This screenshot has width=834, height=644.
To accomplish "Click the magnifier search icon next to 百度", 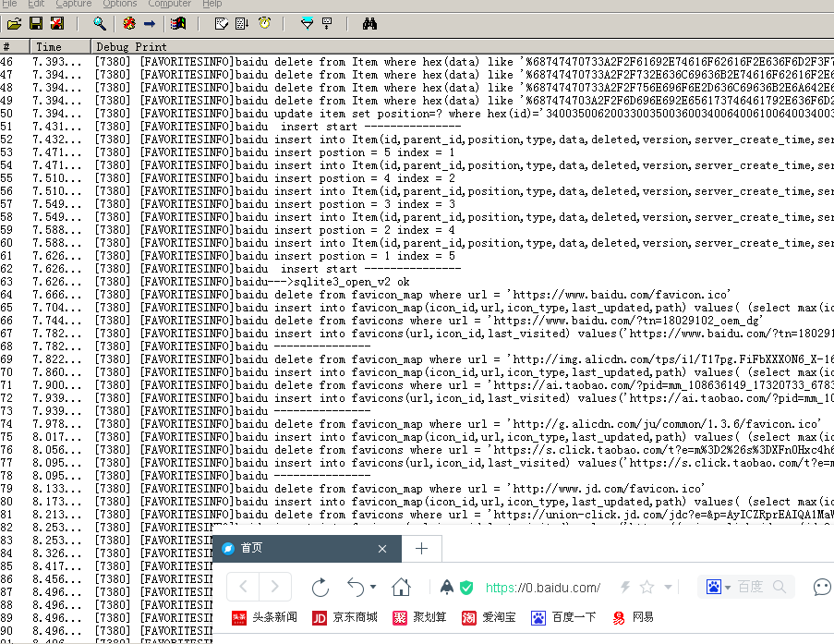I will click(x=780, y=587).
